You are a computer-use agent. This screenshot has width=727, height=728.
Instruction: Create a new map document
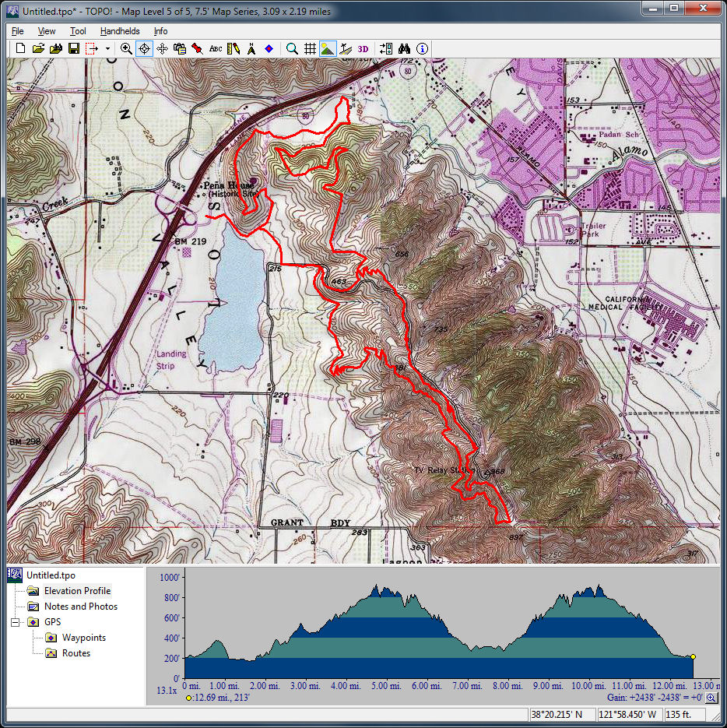pyautogui.click(x=21, y=48)
